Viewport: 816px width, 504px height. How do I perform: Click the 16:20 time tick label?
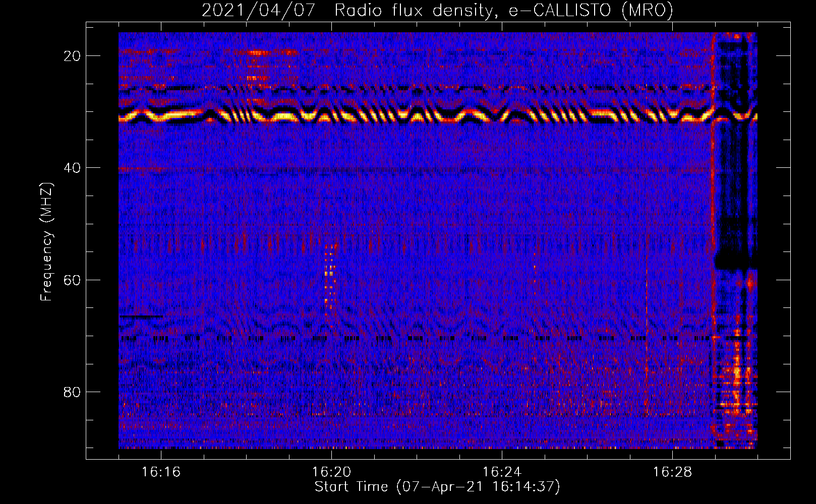[x=331, y=472]
